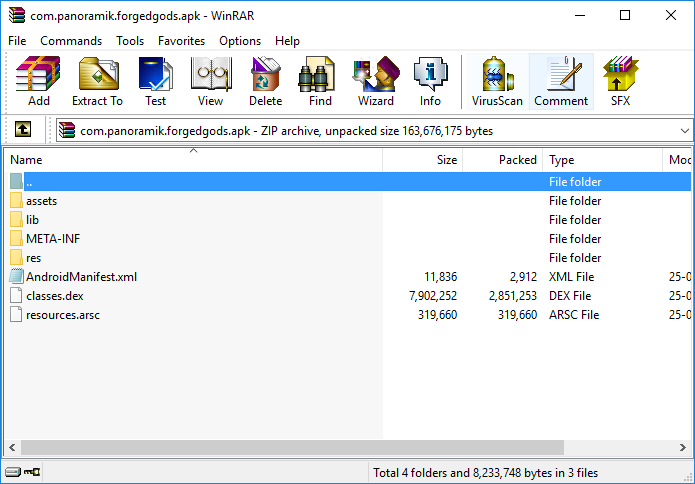Open the Help menu
Viewport: 695px width, 484px height.
287,41
